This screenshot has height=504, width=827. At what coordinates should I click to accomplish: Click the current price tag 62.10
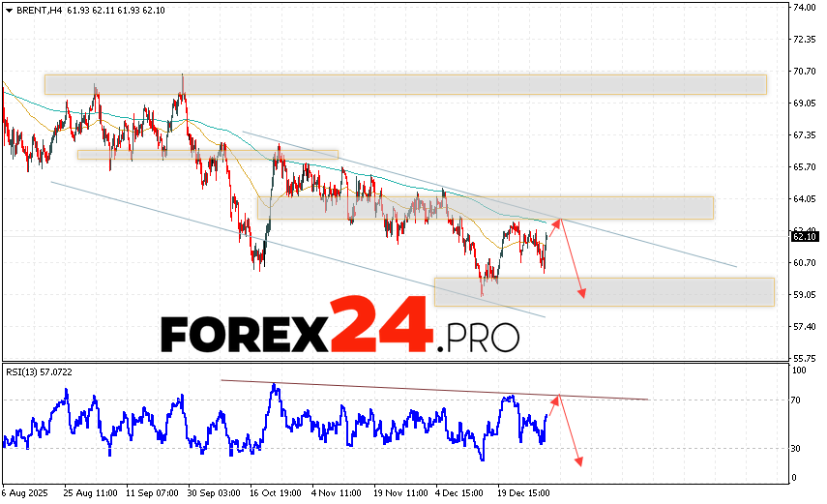(x=805, y=236)
